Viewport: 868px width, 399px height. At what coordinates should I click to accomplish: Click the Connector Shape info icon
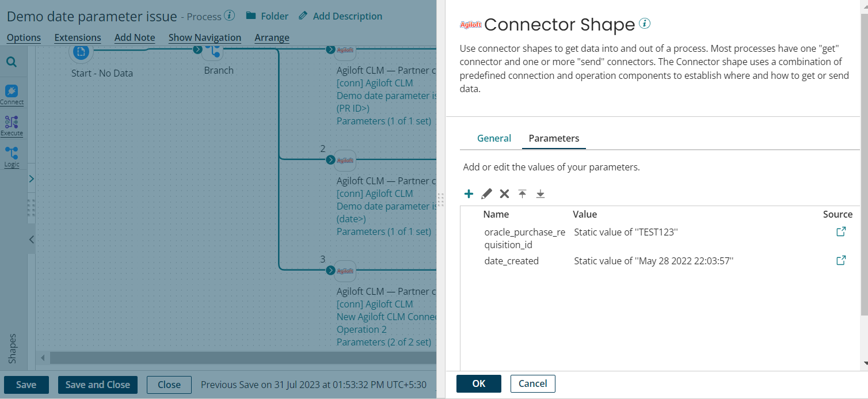point(645,23)
